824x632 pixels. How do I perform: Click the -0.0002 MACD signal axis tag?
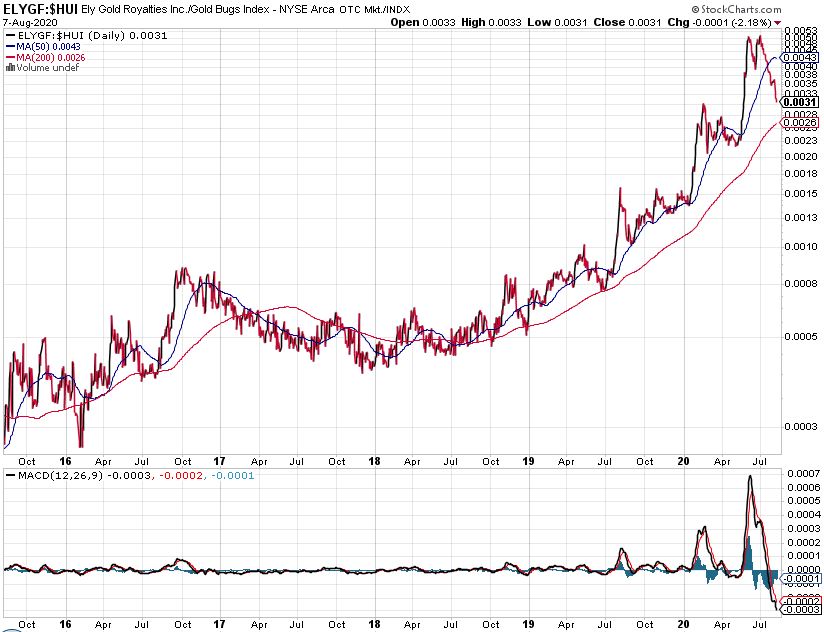pos(801,601)
